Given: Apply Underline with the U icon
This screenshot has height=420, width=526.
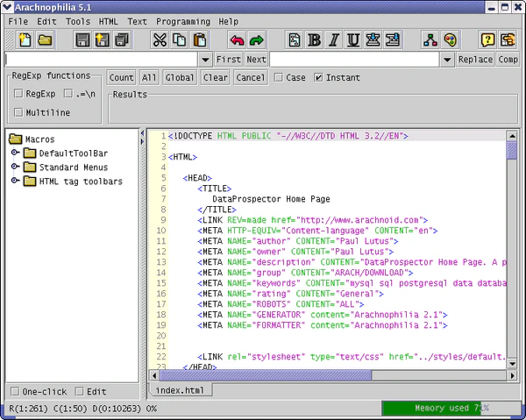Looking at the screenshot, I should (x=352, y=39).
